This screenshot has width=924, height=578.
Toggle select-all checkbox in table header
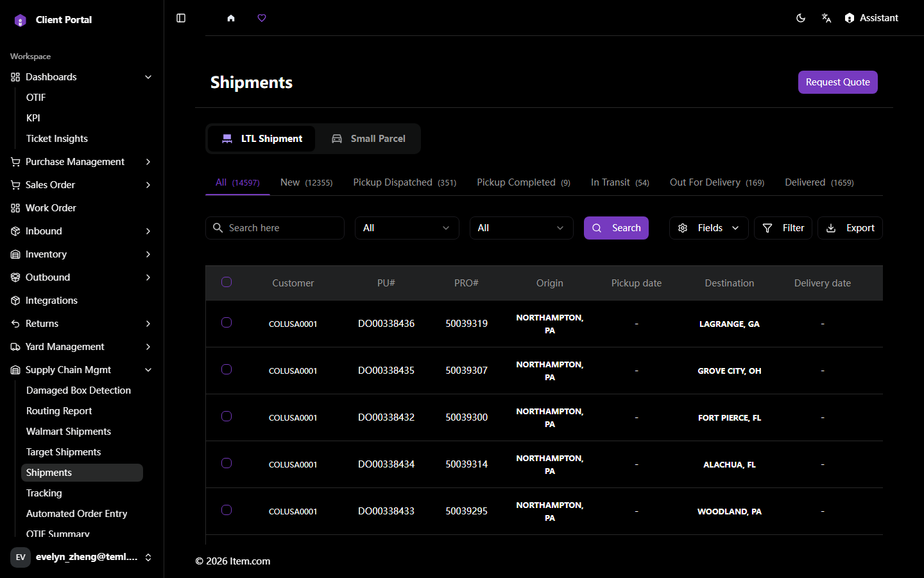227,282
